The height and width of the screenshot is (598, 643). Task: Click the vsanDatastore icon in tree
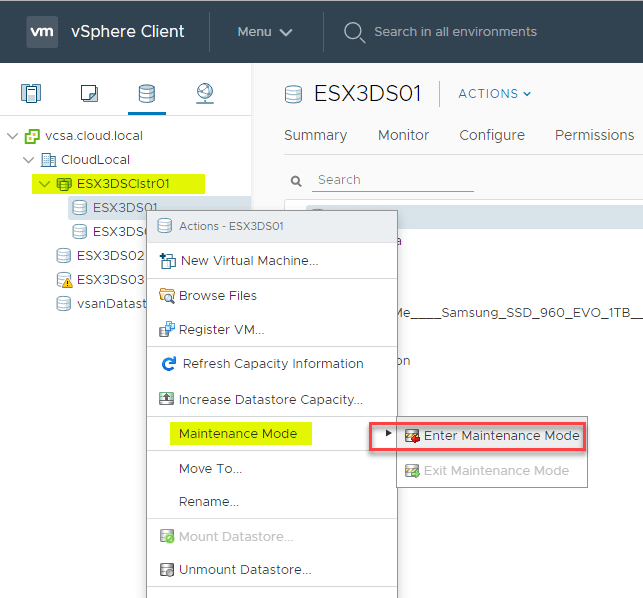pos(64,304)
